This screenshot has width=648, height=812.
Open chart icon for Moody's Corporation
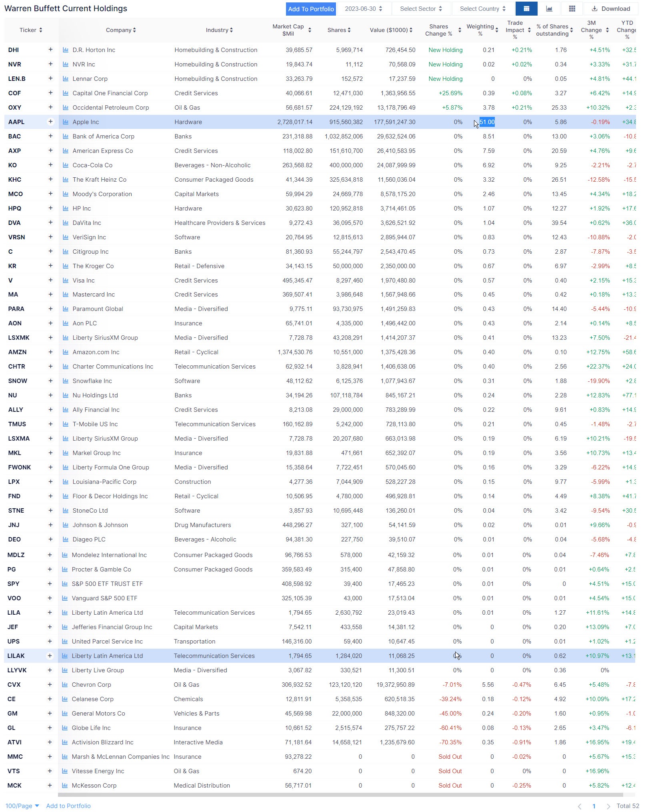(x=66, y=194)
